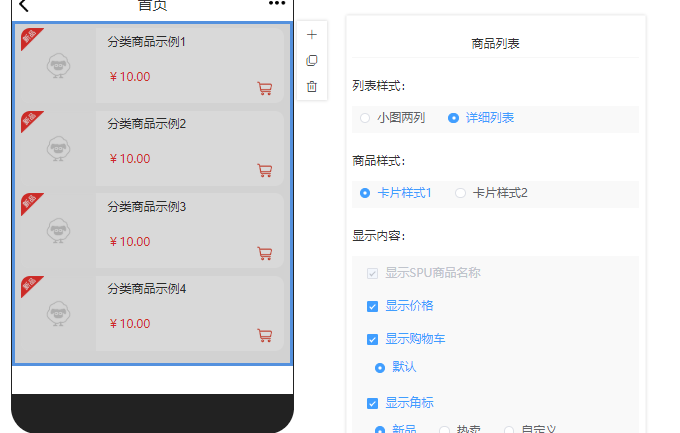The height and width of the screenshot is (433, 680).
Task: Click cart icon for 分类商品示例4
Action: coord(265,336)
